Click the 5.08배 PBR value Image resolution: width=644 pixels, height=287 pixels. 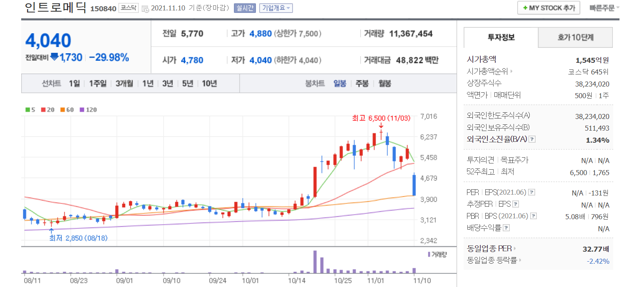575,216
